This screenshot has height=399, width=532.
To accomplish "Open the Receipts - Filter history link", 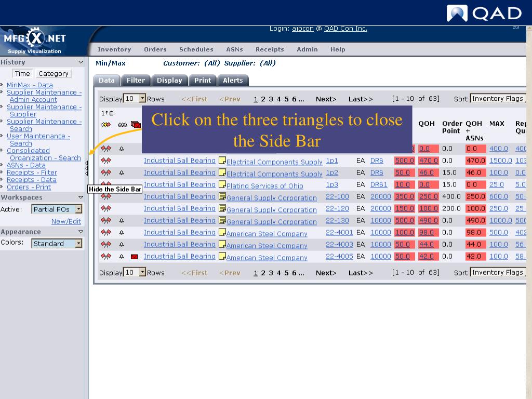I will (32, 172).
